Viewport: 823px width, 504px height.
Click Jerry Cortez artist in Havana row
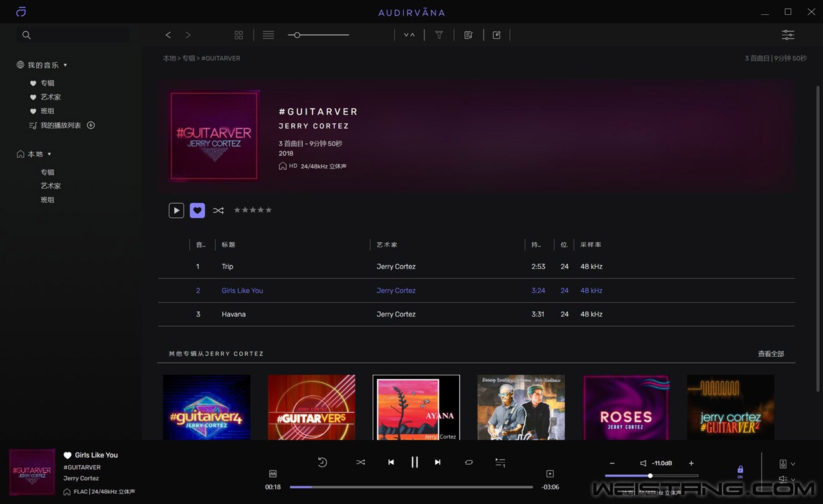coord(396,314)
